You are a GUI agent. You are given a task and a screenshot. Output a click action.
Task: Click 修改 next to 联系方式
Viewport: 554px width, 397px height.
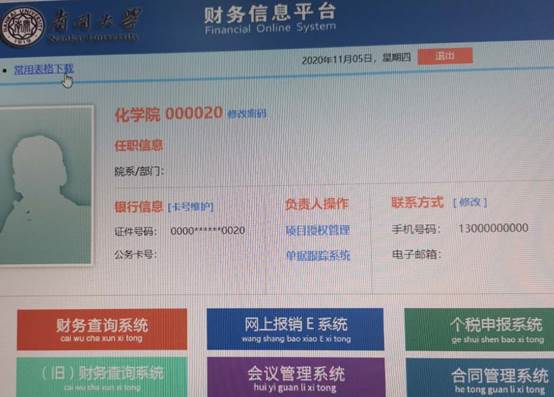coord(470,202)
